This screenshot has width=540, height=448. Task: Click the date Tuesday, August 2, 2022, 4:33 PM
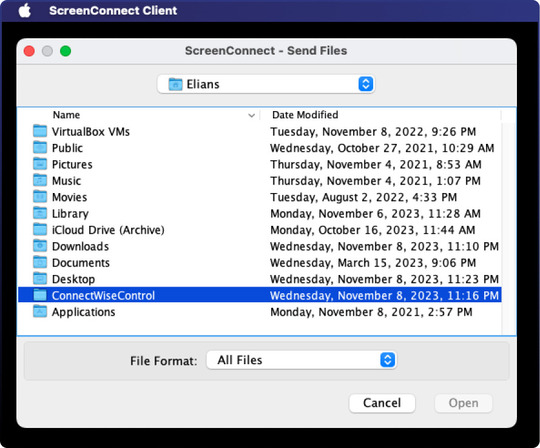tap(363, 197)
